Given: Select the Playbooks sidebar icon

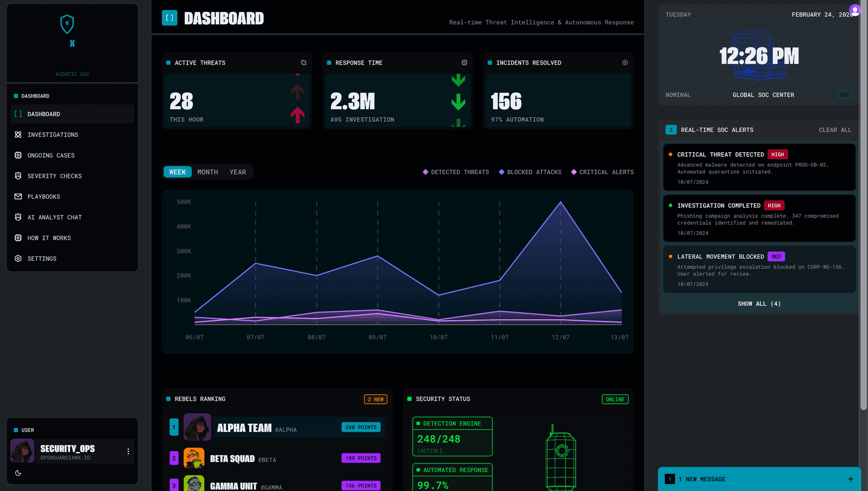Looking at the screenshot, I should (18, 196).
